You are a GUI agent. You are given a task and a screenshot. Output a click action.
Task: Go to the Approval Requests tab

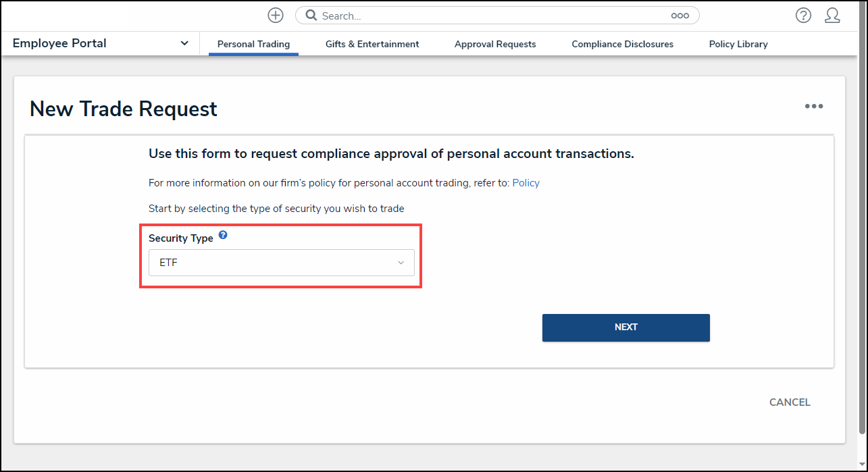point(495,45)
